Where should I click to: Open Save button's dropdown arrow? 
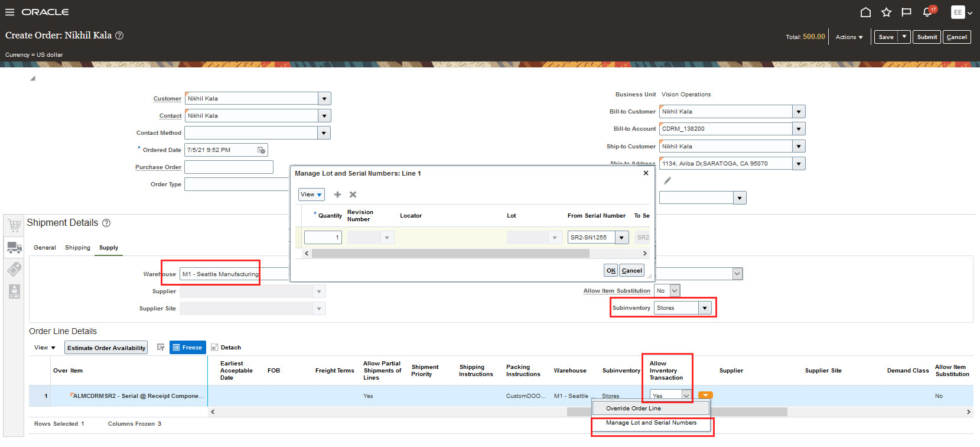[904, 37]
